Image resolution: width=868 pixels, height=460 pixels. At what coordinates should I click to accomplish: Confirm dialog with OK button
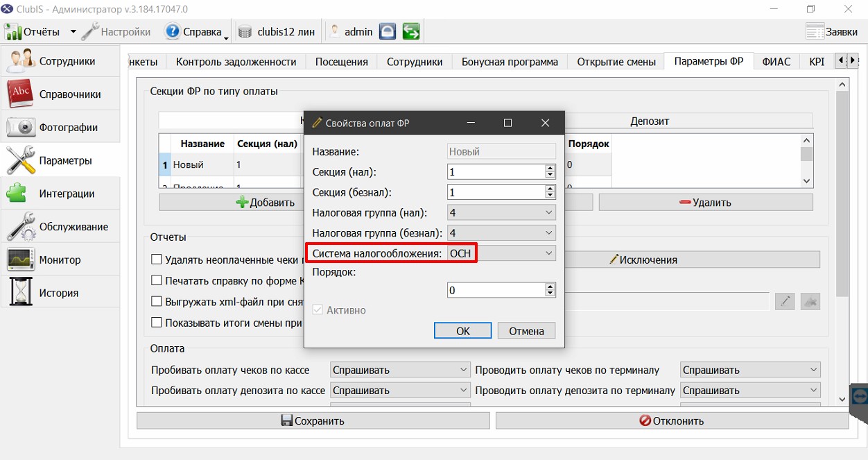463,331
